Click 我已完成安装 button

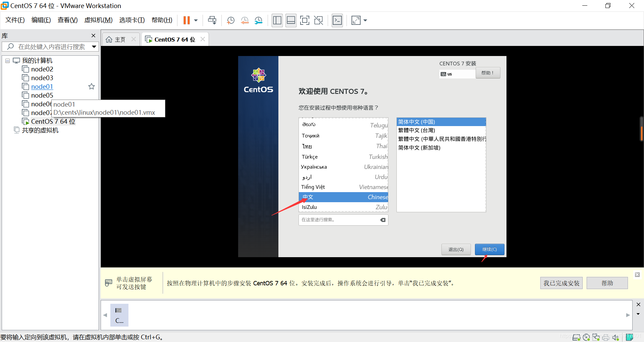tap(561, 283)
